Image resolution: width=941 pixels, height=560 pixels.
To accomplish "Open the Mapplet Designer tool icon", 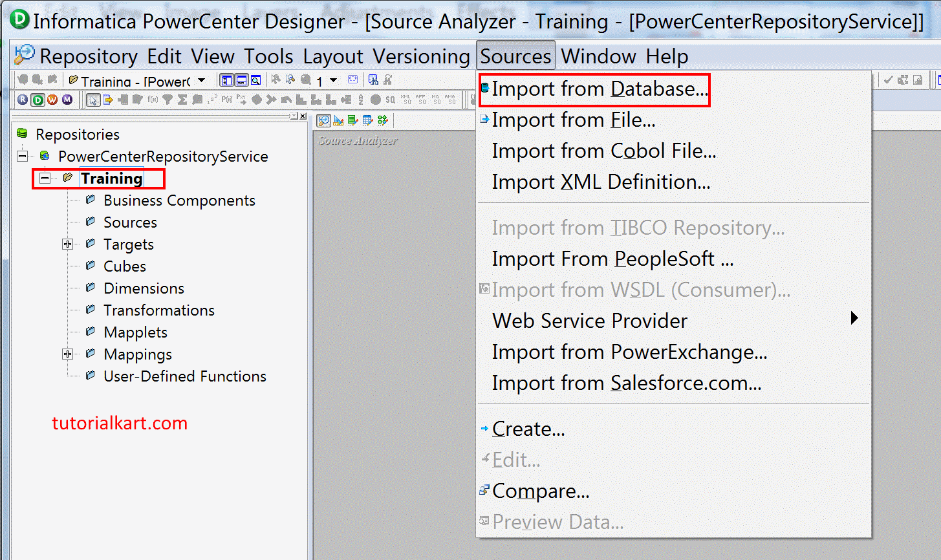I will point(367,120).
